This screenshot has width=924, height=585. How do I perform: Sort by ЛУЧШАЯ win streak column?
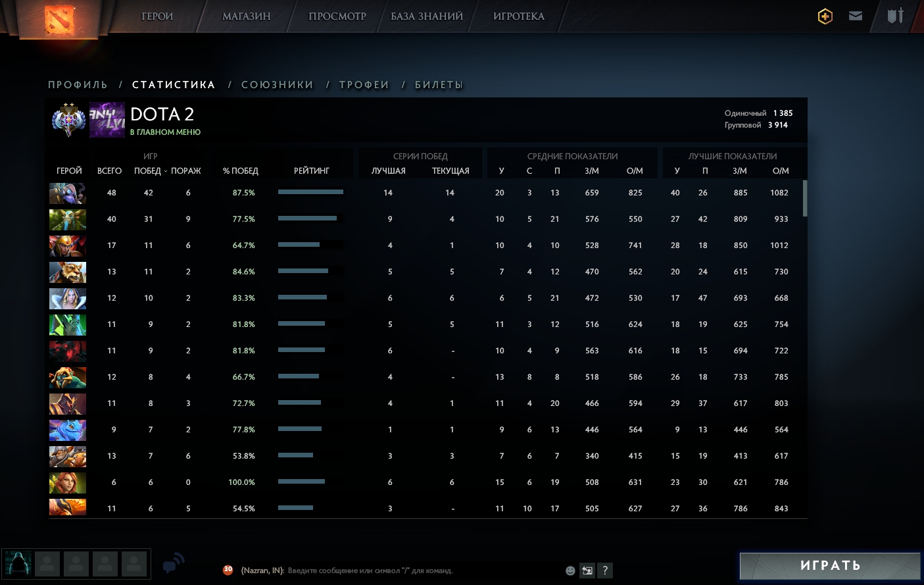(389, 171)
